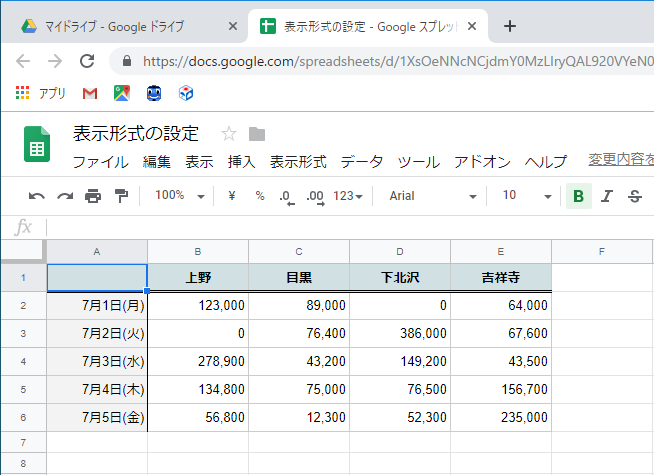
Task: Click the Undo icon in the toolbar
Action: pyautogui.click(x=37, y=196)
